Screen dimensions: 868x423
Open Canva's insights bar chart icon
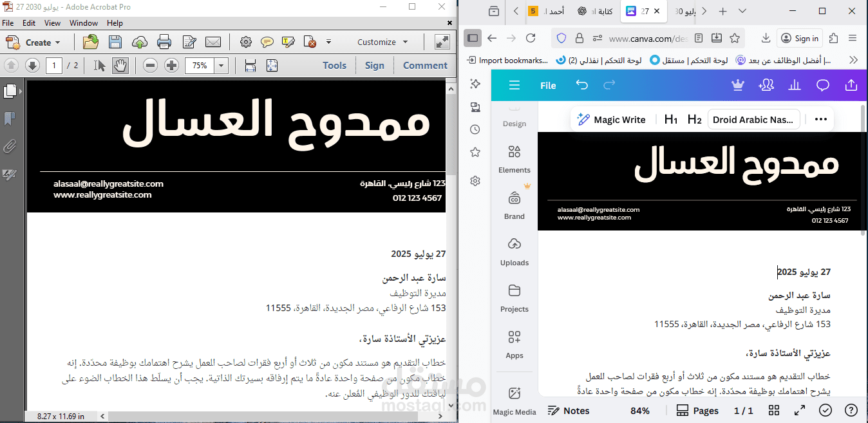[795, 85]
